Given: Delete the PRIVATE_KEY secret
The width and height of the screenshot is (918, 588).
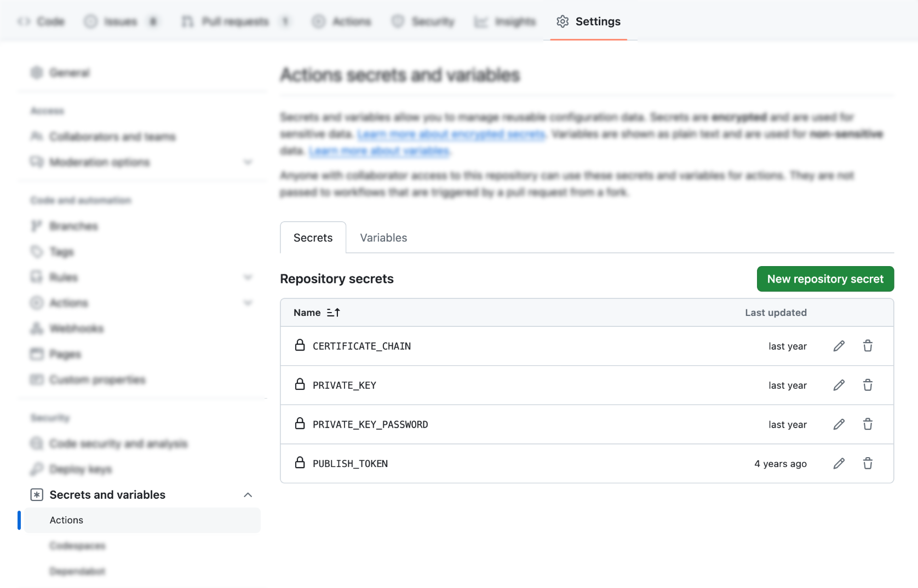Looking at the screenshot, I should 868,385.
